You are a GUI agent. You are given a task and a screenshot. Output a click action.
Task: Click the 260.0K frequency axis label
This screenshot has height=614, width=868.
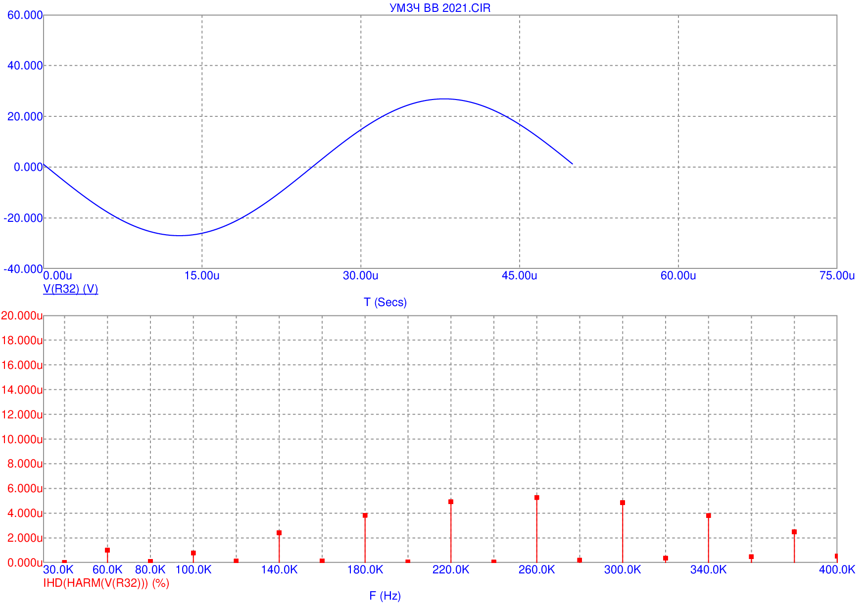click(x=537, y=570)
